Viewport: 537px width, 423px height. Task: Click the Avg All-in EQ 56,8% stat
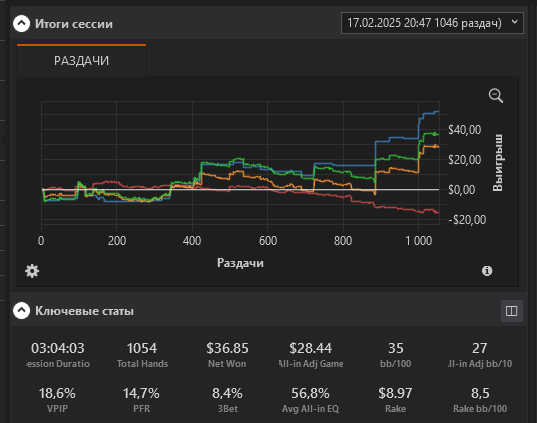click(x=310, y=400)
